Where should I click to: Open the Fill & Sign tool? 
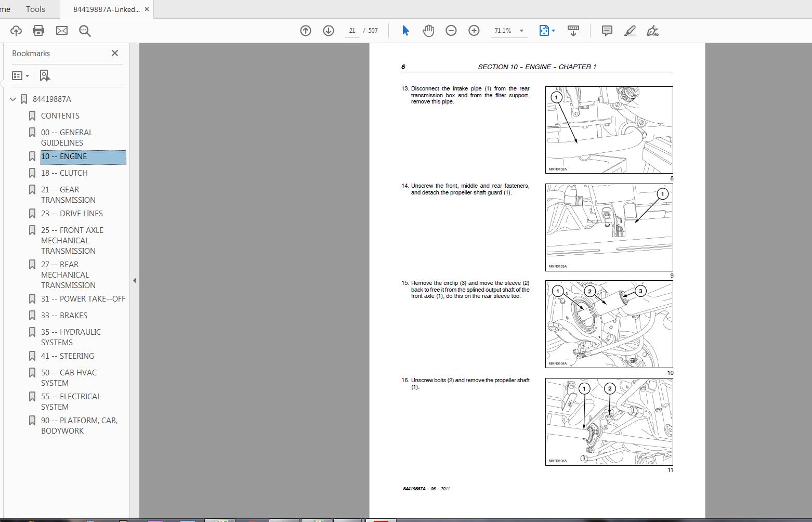pyautogui.click(x=652, y=30)
